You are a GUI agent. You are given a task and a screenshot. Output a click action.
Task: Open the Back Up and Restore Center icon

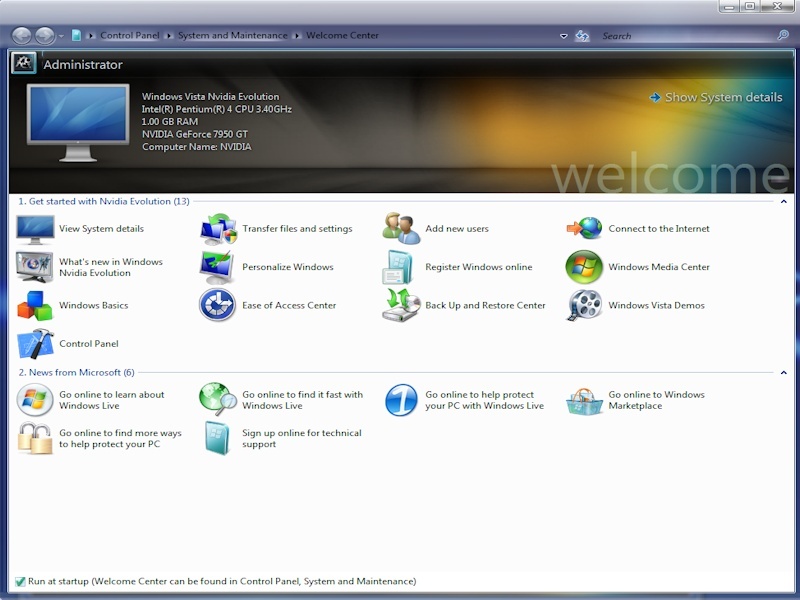pyautogui.click(x=401, y=305)
